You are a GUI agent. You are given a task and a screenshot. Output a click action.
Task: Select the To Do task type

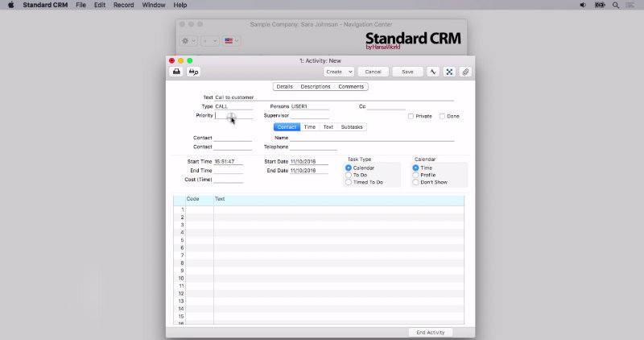tap(349, 175)
